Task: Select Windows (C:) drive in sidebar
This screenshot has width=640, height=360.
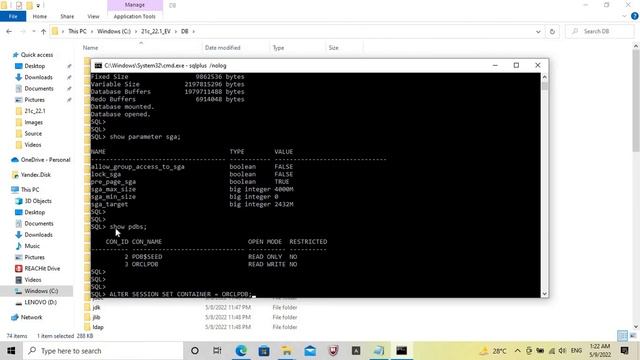Action: point(41,291)
